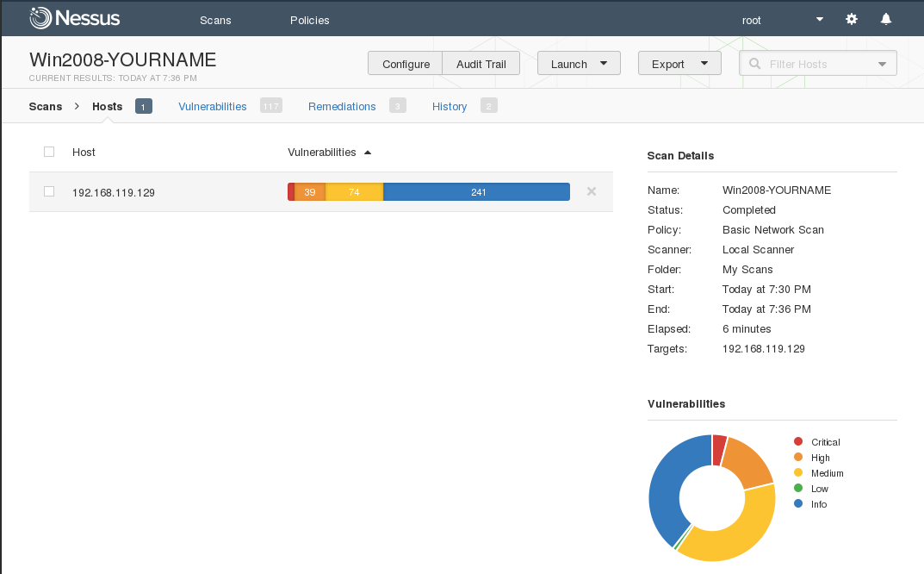Image resolution: width=924 pixels, height=574 pixels.
Task: Click Scan Details name value Win2008-YOURNAME
Action: (x=777, y=190)
